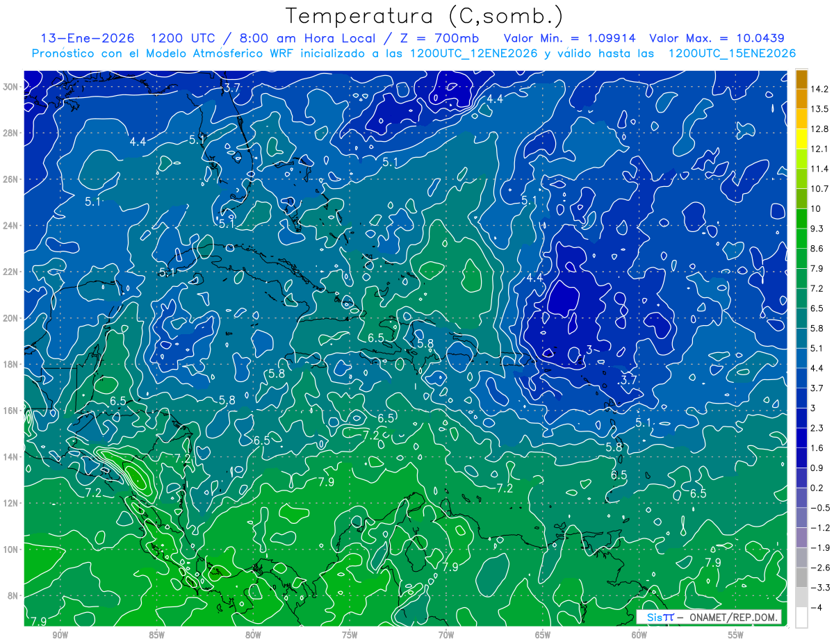
Task: Click the -3.3 colorbar label
Action: [820, 588]
